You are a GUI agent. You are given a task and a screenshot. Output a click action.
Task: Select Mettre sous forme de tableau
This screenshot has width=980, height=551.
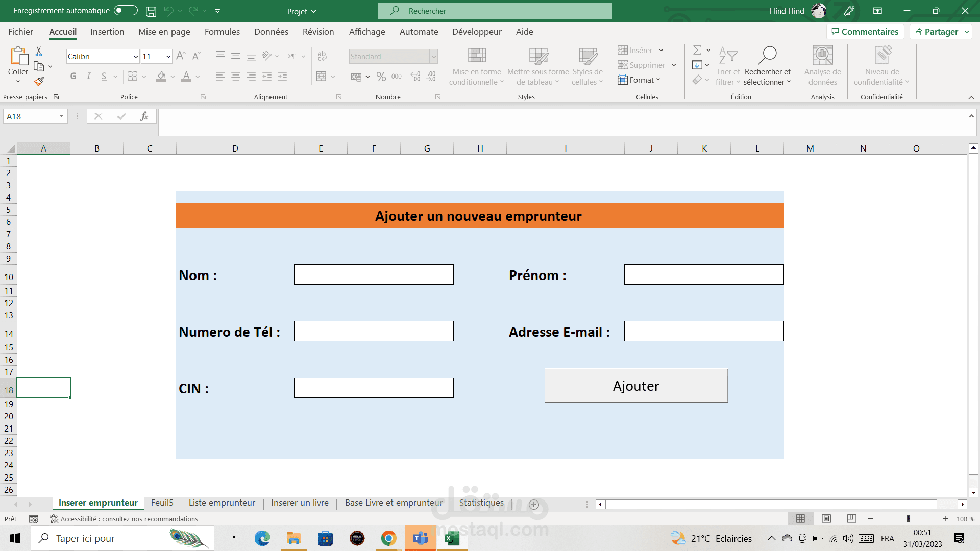click(x=537, y=66)
